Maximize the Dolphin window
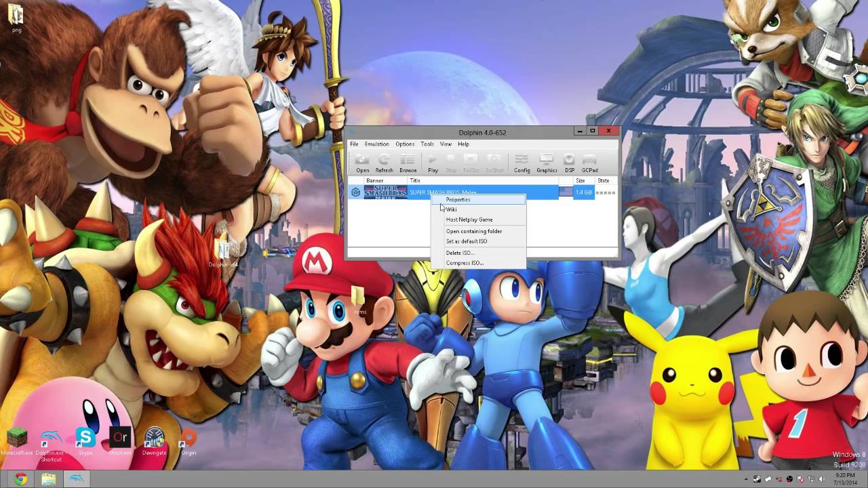 pyautogui.click(x=592, y=131)
